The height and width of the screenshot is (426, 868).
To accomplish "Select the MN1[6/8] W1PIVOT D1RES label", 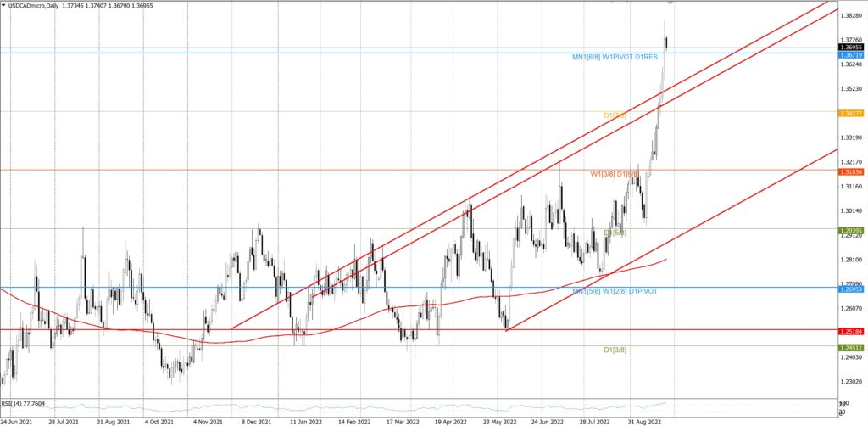I will pos(616,57).
